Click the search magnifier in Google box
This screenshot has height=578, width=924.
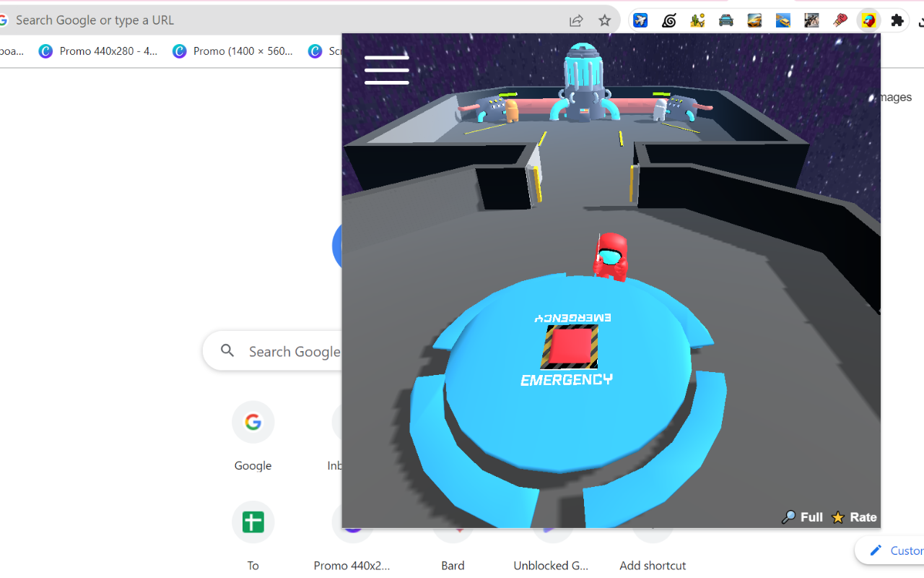227,350
